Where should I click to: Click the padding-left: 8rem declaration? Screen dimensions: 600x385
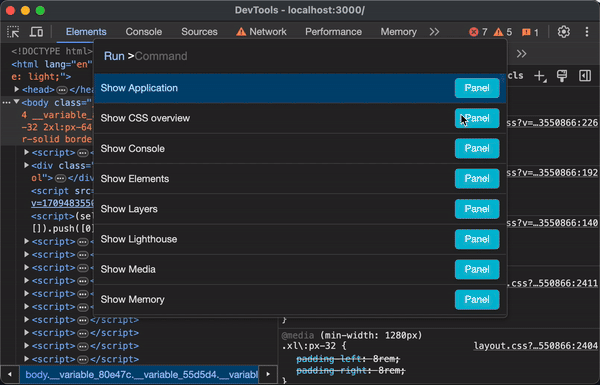[x=347, y=359]
